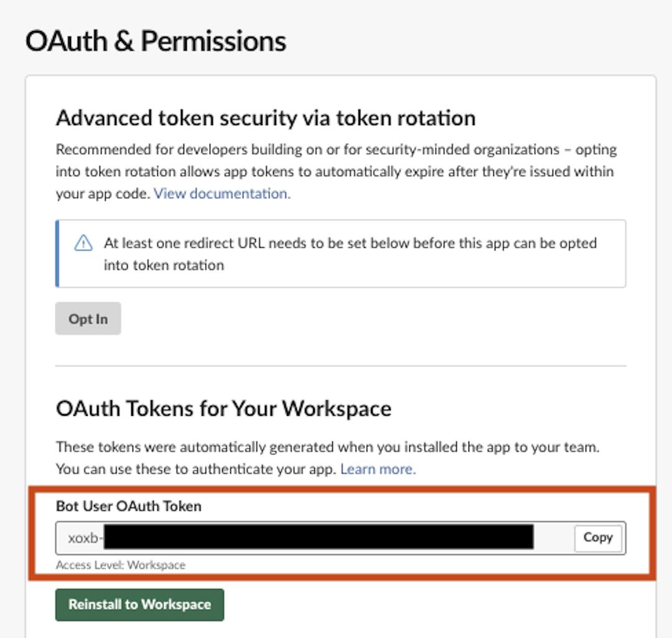Click the warning triangle alert icon
The image size is (672, 638).
[83, 243]
